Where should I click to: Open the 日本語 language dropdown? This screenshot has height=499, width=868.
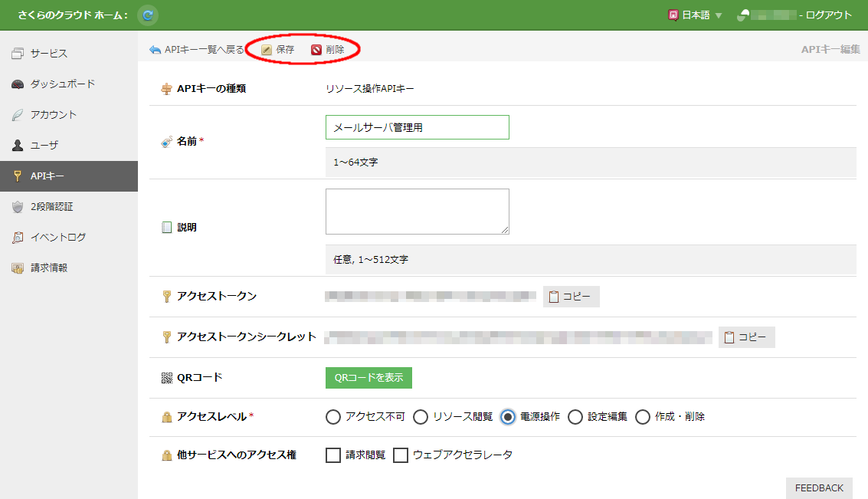[x=695, y=15]
